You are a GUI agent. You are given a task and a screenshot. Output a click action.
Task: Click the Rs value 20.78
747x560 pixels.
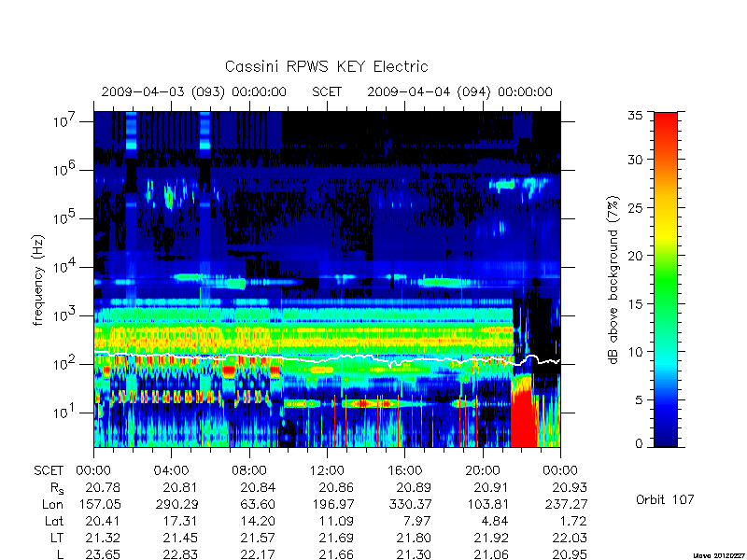(103, 487)
